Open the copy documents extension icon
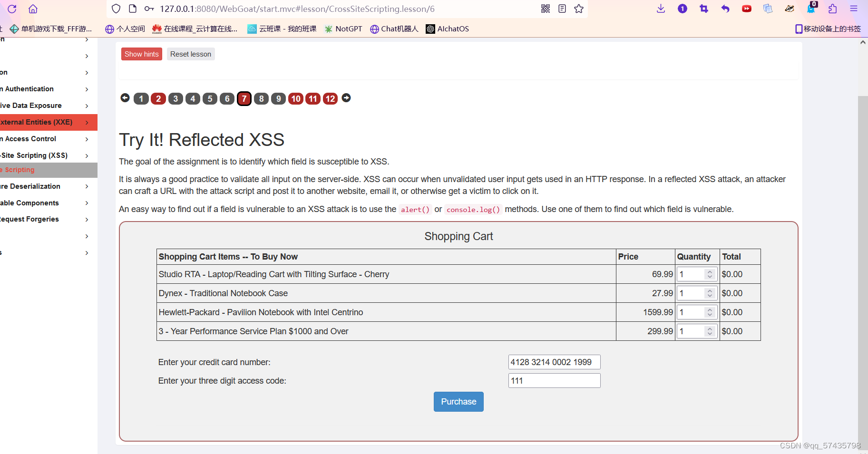 (x=768, y=9)
